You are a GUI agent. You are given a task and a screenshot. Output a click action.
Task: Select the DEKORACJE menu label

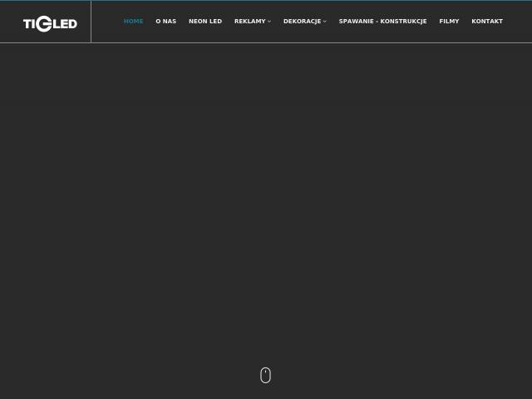[302, 21]
